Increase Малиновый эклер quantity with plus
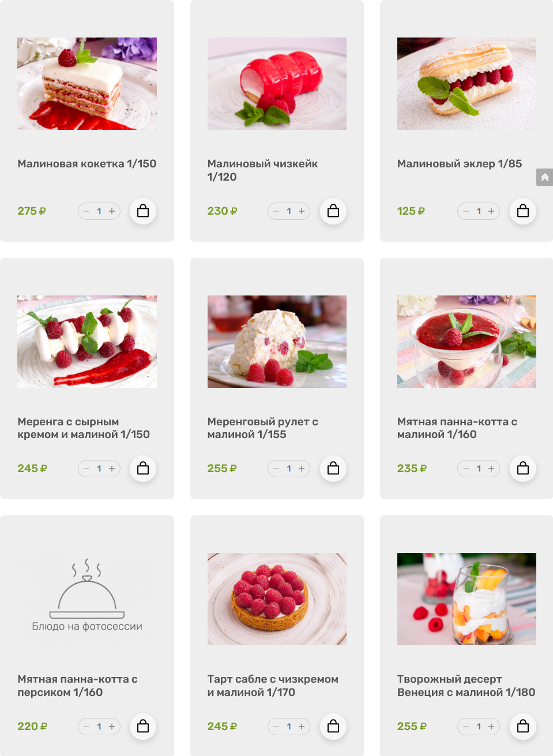Screen dimensions: 553x756 click(x=491, y=211)
